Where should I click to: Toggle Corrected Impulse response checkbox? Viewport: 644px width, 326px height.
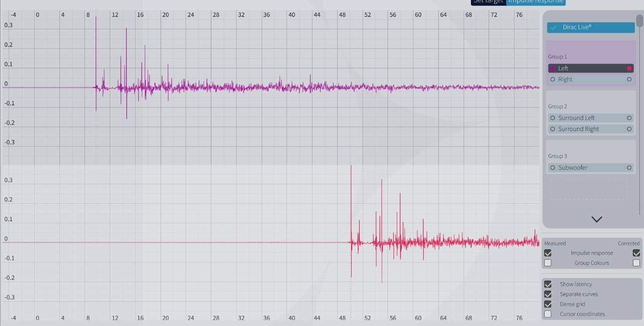pos(636,253)
